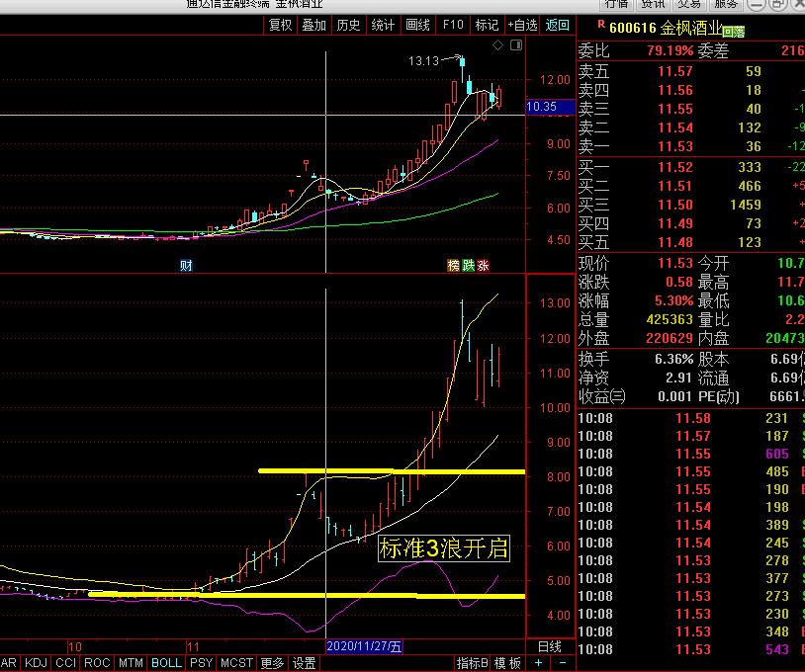Open the 交易 top menu

pyautogui.click(x=689, y=4)
